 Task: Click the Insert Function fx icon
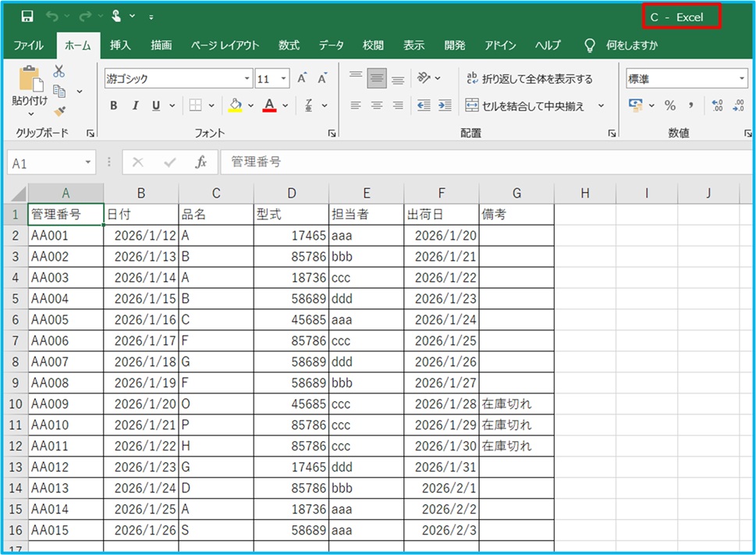[201, 162]
